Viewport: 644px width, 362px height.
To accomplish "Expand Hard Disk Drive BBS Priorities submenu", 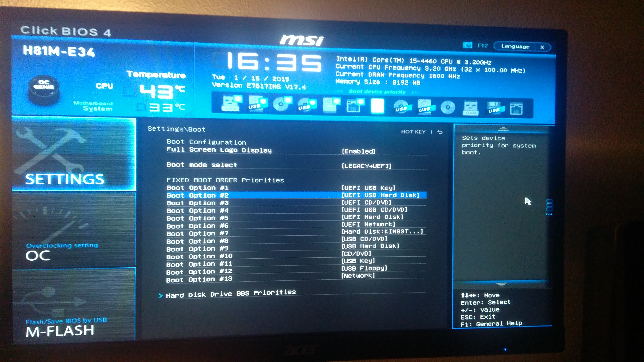I will coord(230,294).
